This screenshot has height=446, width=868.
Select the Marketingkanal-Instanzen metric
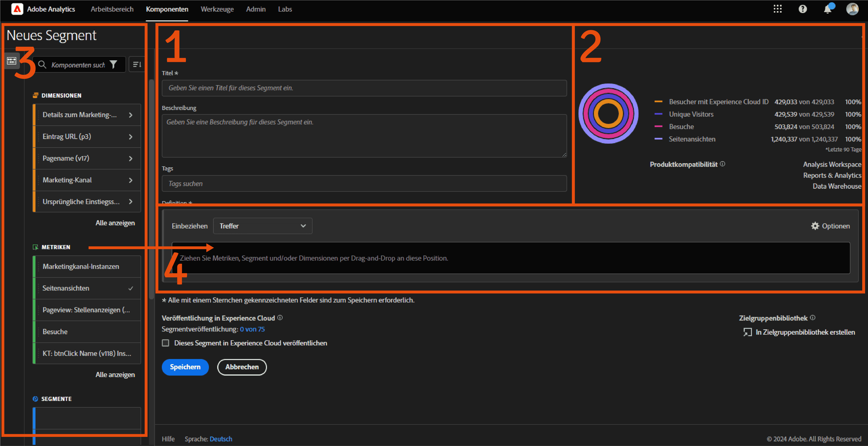coord(87,266)
